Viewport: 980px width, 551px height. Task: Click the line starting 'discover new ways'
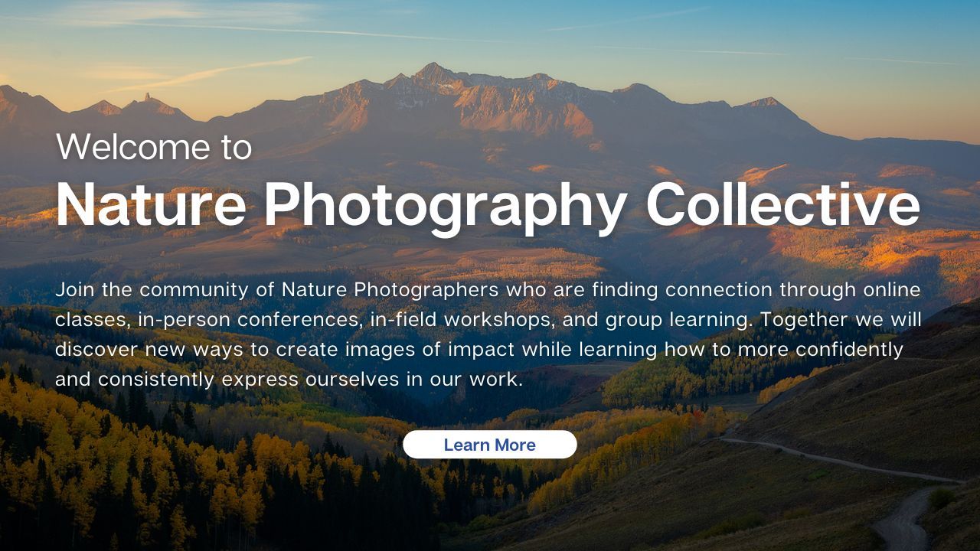(x=479, y=350)
